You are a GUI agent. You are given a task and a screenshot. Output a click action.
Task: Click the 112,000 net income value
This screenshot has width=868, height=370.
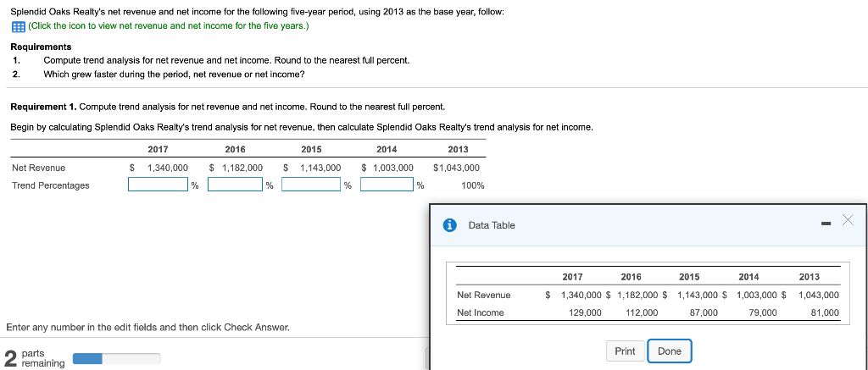(643, 312)
